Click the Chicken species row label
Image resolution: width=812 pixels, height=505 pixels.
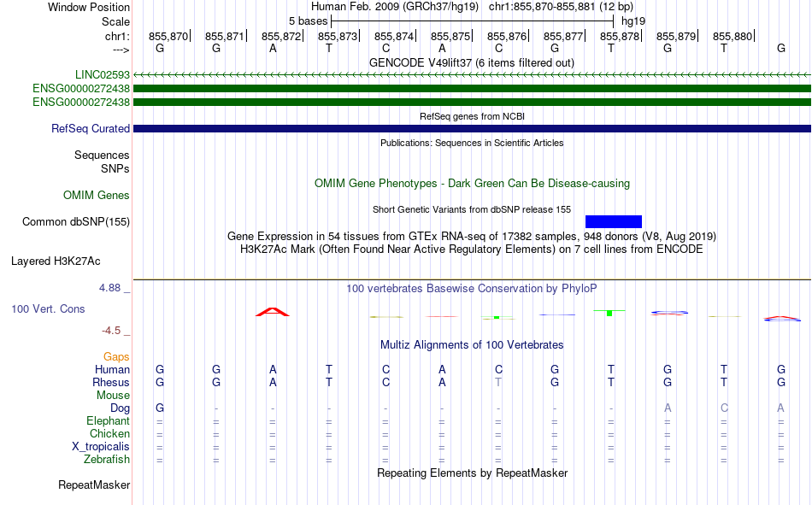click(x=109, y=433)
